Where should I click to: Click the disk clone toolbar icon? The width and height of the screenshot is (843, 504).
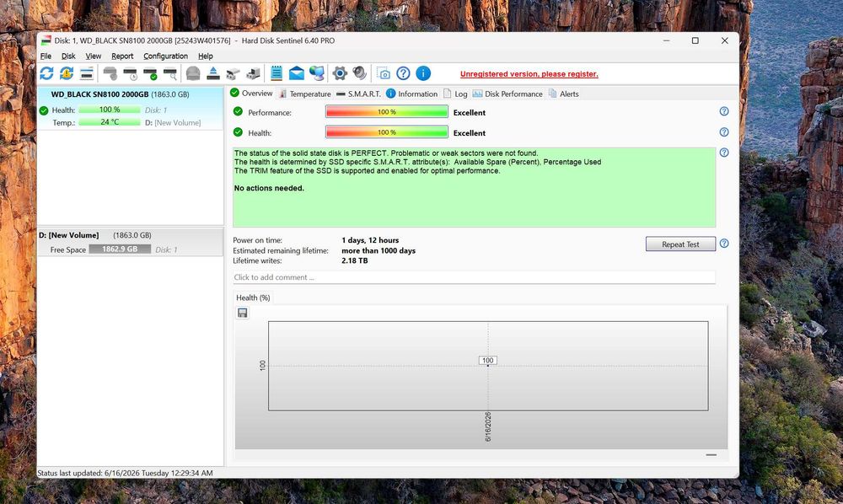point(253,73)
